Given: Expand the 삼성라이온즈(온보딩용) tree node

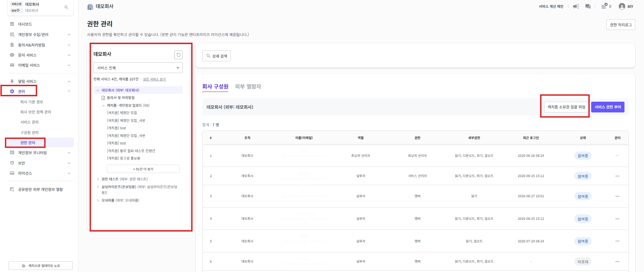Looking at the screenshot, I should pos(98,187).
